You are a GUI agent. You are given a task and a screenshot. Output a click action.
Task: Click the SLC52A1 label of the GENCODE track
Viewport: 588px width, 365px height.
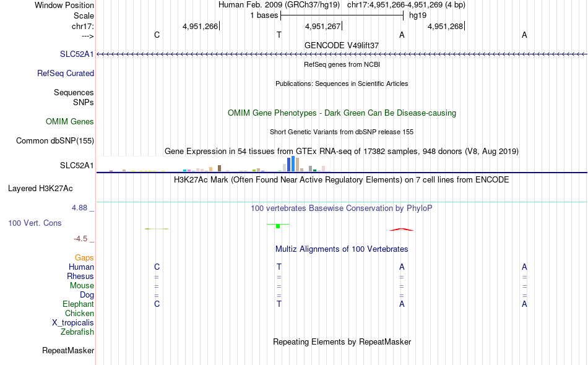77,54
